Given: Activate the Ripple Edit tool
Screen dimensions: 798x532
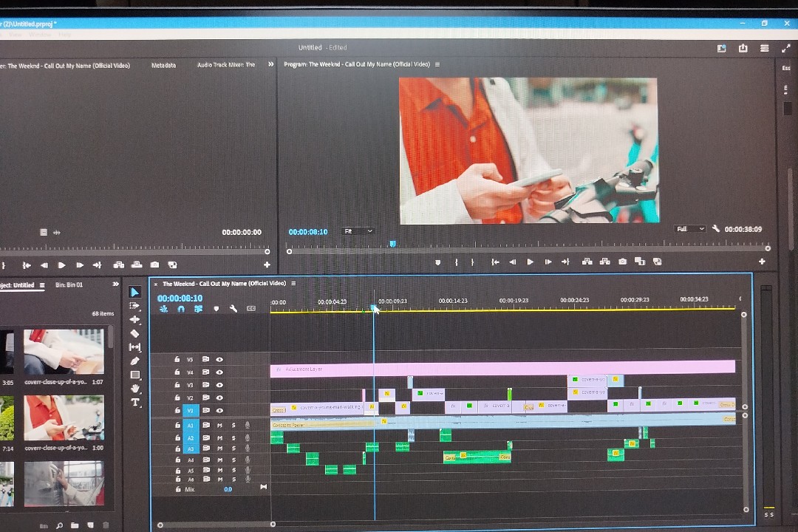Looking at the screenshot, I should click(134, 319).
